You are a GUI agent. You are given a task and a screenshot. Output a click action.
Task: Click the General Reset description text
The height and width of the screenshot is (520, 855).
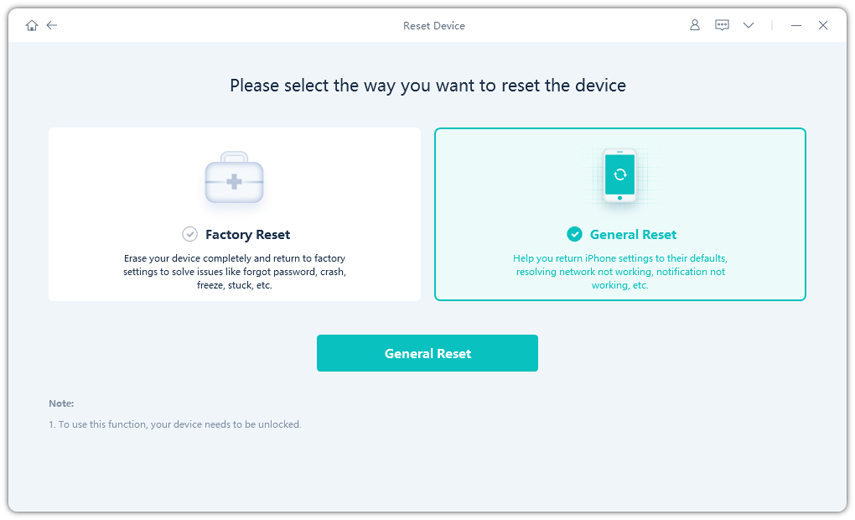pos(619,271)
